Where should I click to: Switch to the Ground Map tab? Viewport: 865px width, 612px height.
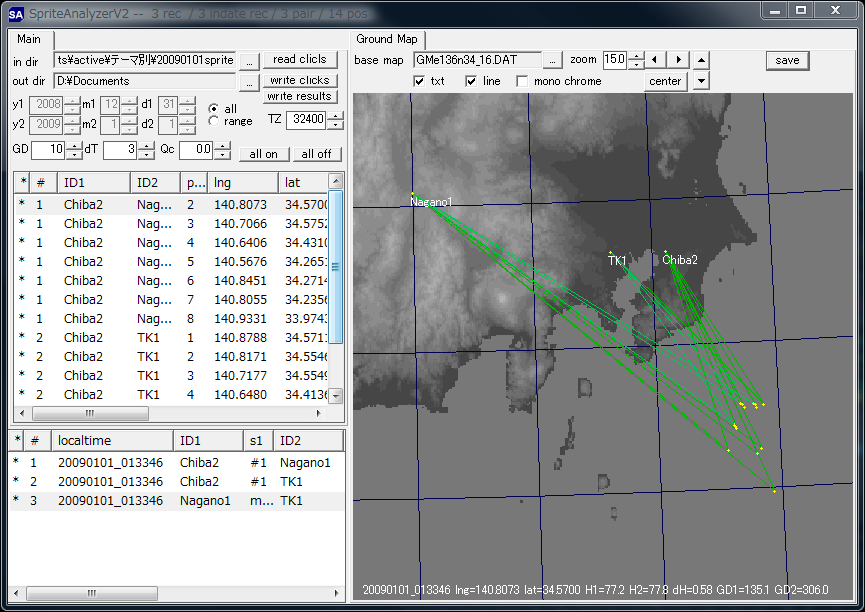point(386,40)
